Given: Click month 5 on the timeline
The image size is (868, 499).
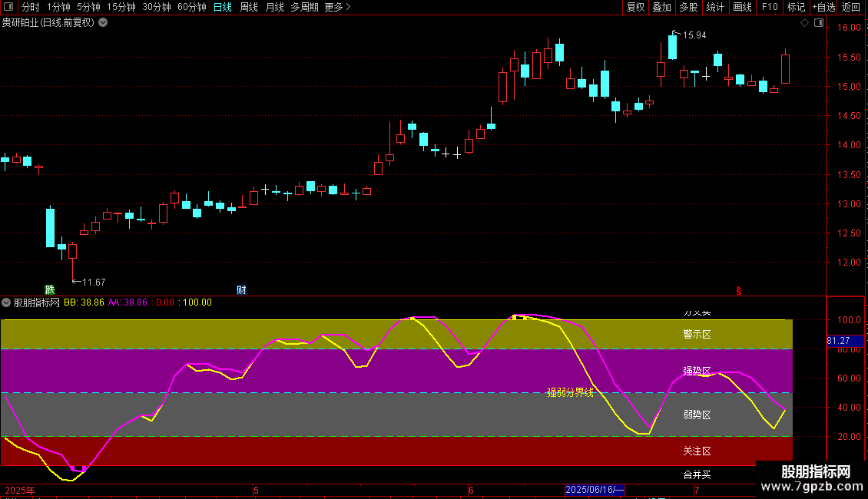Looking at the screenshot, I should tap(256, 490).
